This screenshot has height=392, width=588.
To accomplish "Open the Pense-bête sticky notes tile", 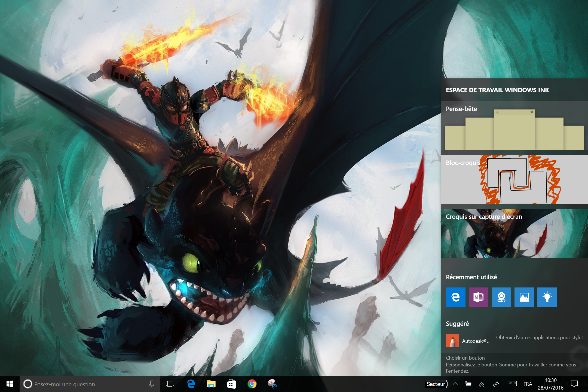I will click(514, 126).
